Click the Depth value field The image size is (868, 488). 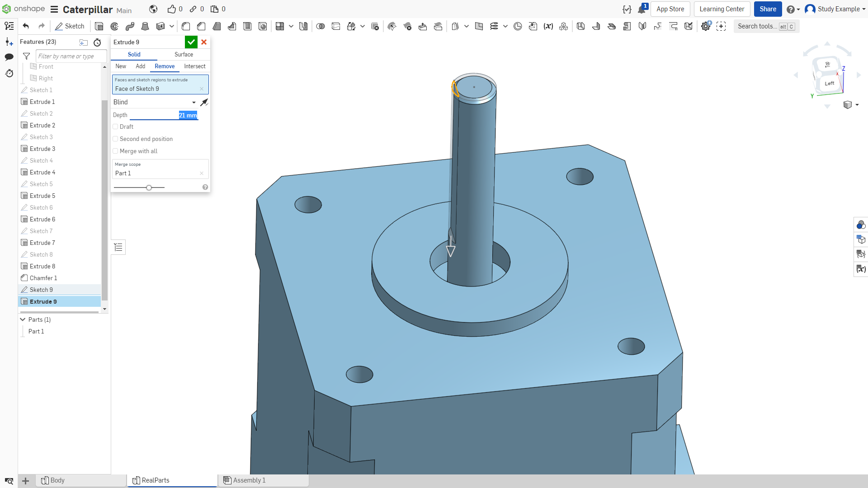pos(164,115)
